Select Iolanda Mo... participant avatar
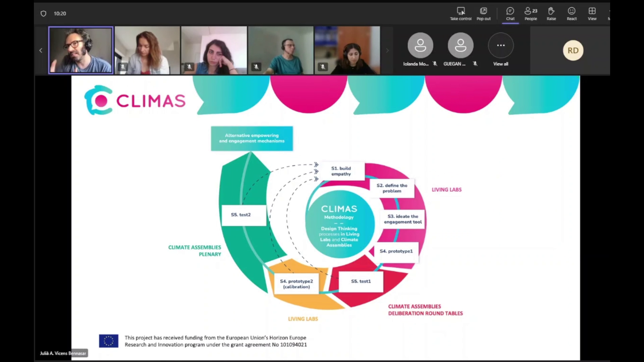Screen dimensions: 644x362 tap(420, 45)
